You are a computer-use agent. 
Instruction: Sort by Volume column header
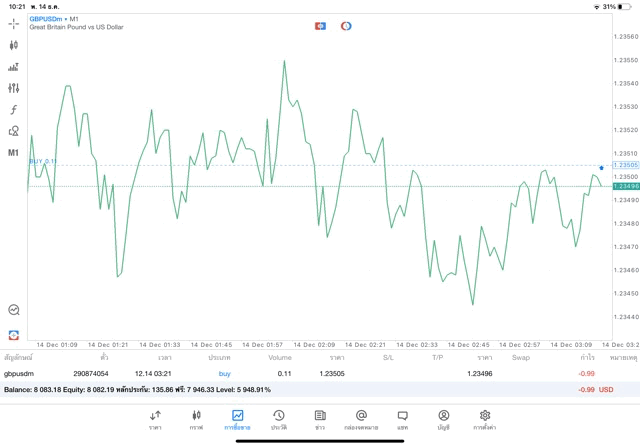click(280, 358)
